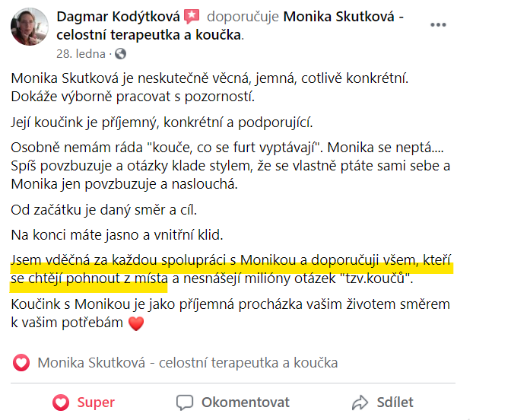Toggle the Super heart reaction icon
511x420 pixels.
pos(61,402)
